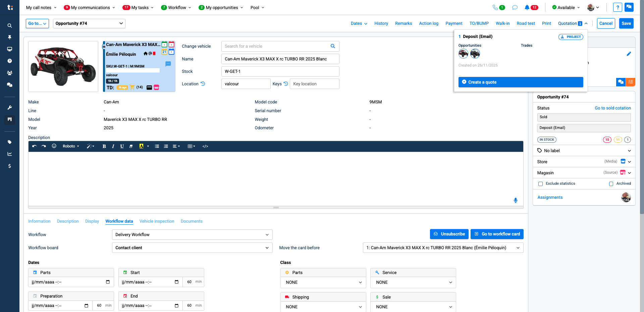Screen dimensions: 644x312
Task: Click the search icon in left sidebar
Action: (10, 26)
